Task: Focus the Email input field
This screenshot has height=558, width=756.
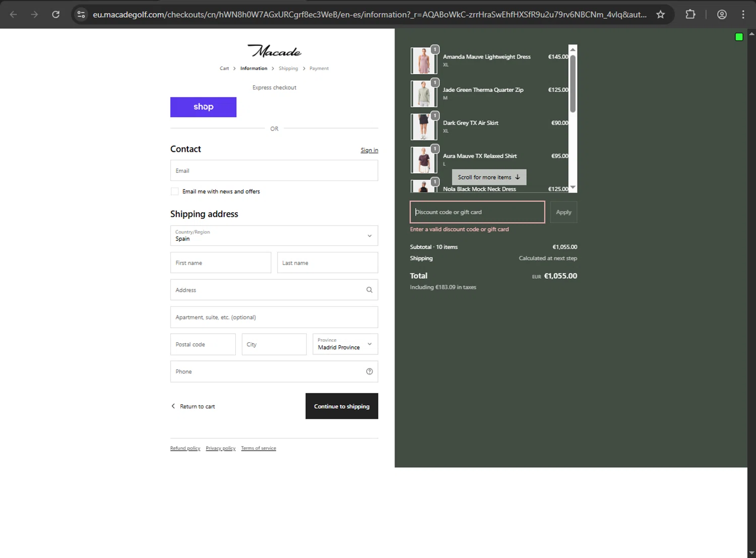Action: tap(274, 170)
